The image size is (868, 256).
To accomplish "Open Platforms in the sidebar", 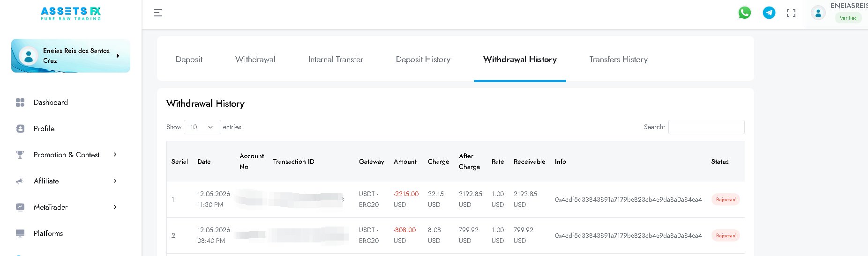I will coord(48,234).
